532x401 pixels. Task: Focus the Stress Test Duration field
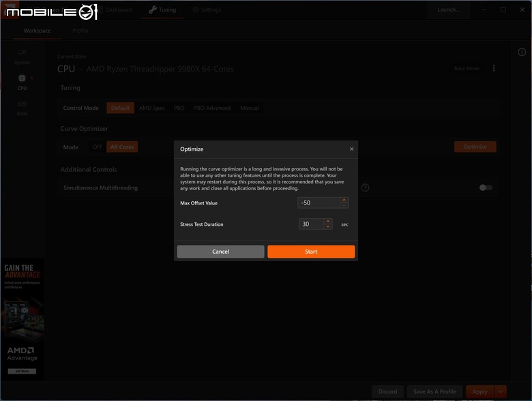pos(311,224)
